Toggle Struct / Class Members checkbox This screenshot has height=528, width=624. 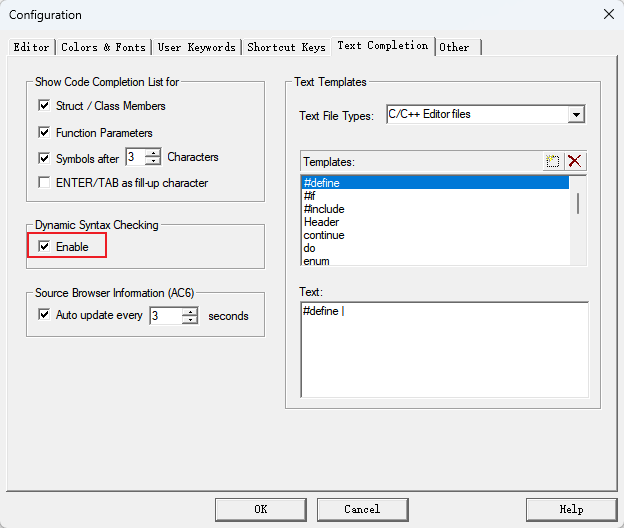click(44, 106)
